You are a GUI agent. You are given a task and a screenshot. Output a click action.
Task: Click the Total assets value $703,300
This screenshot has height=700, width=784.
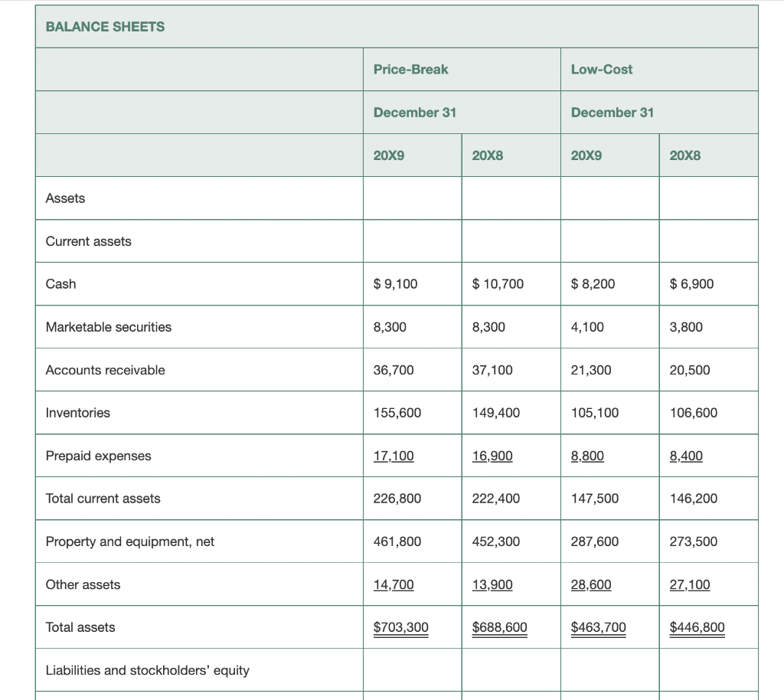400,626
